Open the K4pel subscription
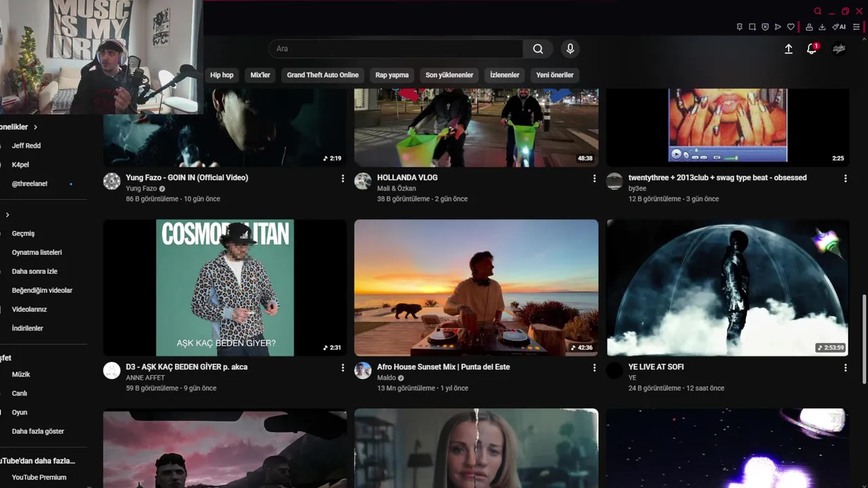 coord(20,165)
